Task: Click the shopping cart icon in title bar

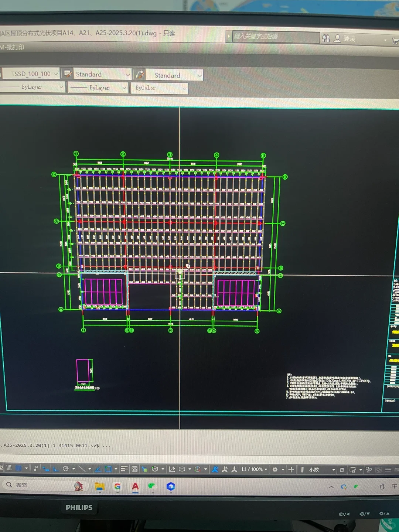Action: tap(395, 41)
